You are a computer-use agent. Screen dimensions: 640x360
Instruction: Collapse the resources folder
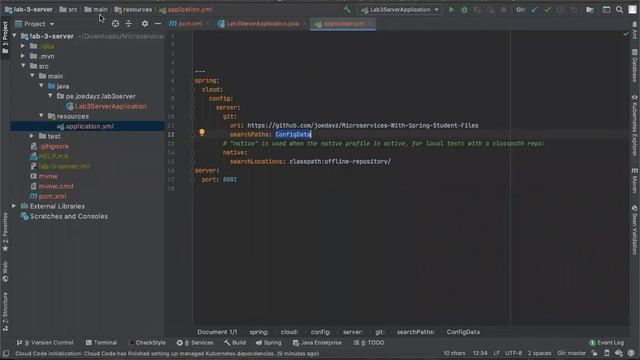click(x=41, y=116)
